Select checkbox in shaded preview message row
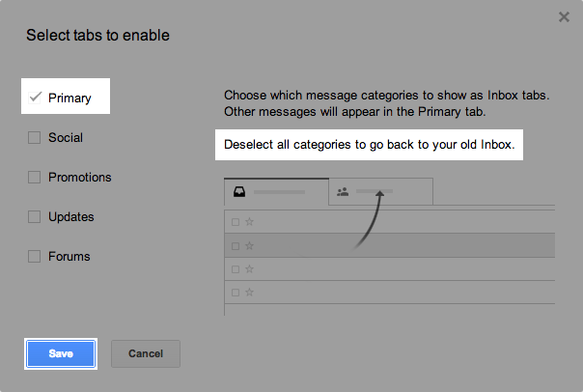 coord(235,245)
